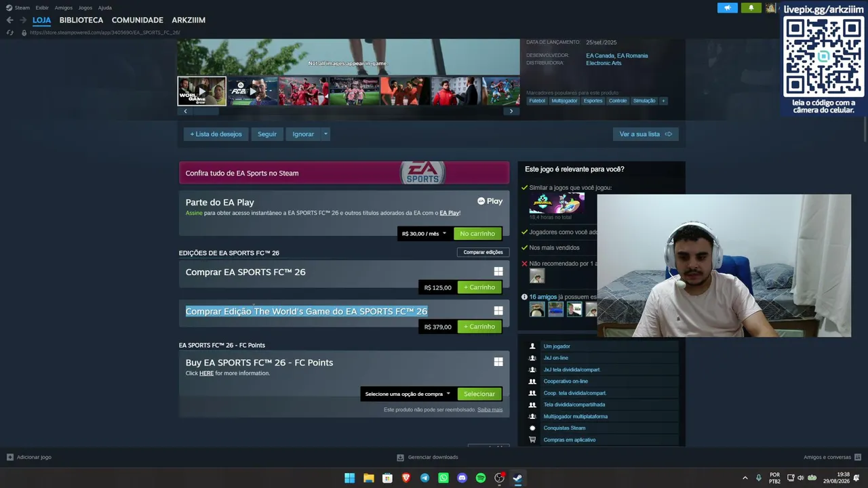
Task: Open Compras em aplicativo feature link
Action: [x=570, y=440]
